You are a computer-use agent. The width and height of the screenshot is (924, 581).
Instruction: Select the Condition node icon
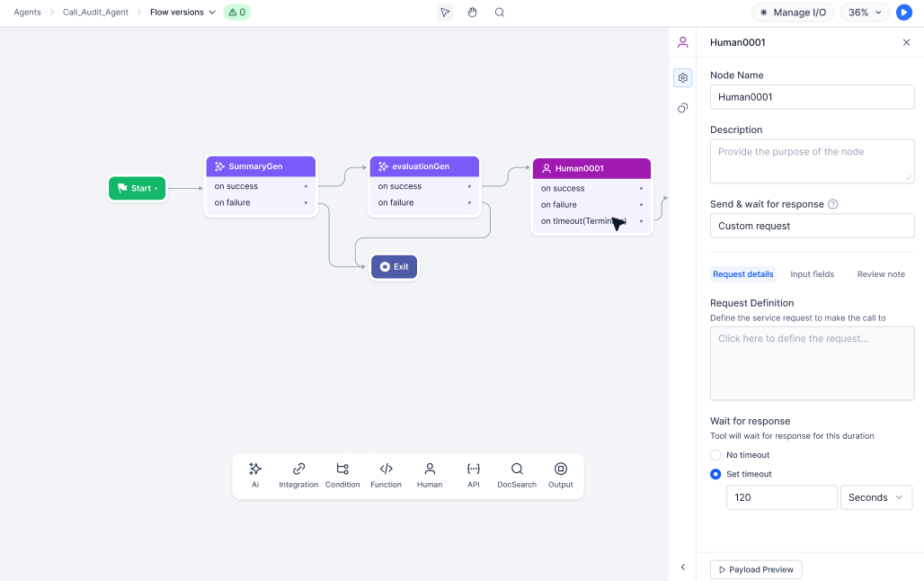pos(342,475)
